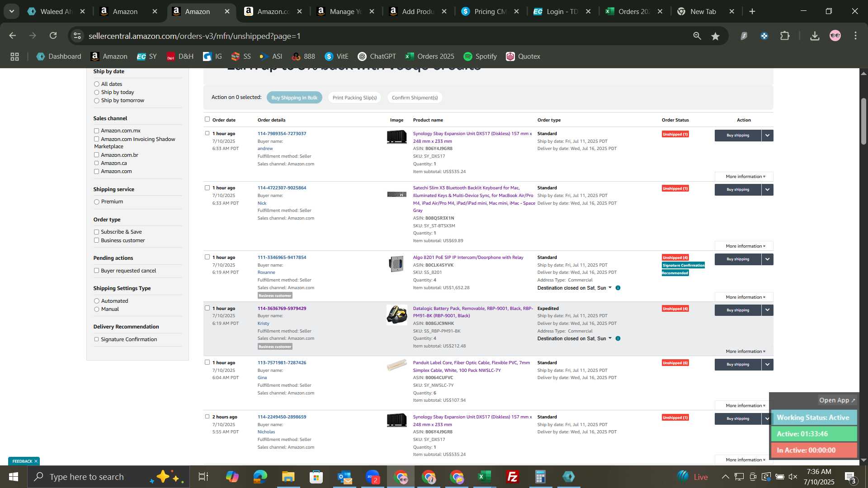
Task: Open the Dashboard bookmark
Action: click(x=59, y=56)
